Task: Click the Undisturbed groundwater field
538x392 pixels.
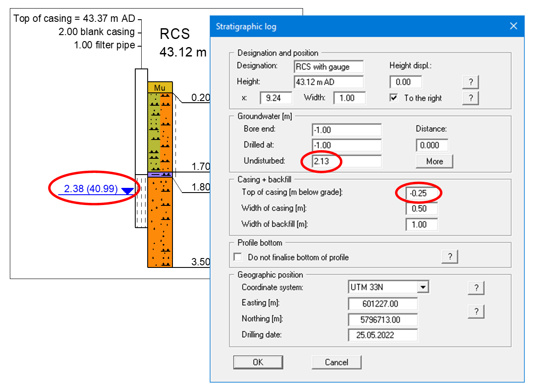Action: pos(346,161)
